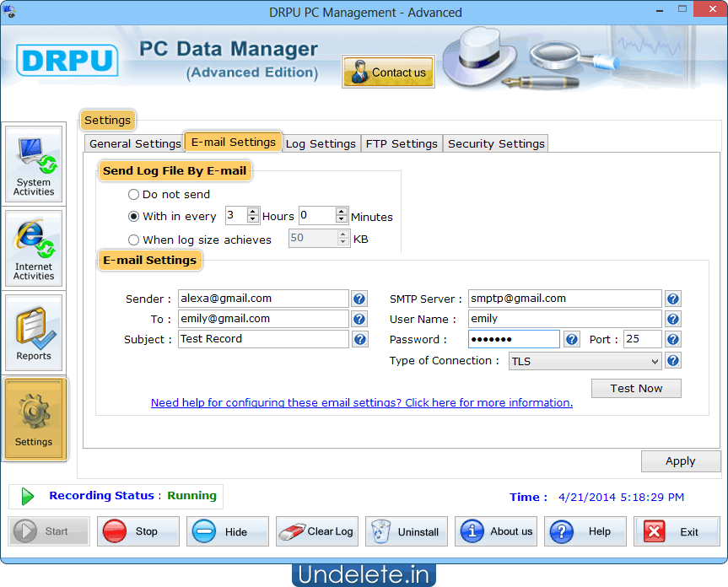Click the Clear Log button
728x587 pixels.
pos(317,531)
